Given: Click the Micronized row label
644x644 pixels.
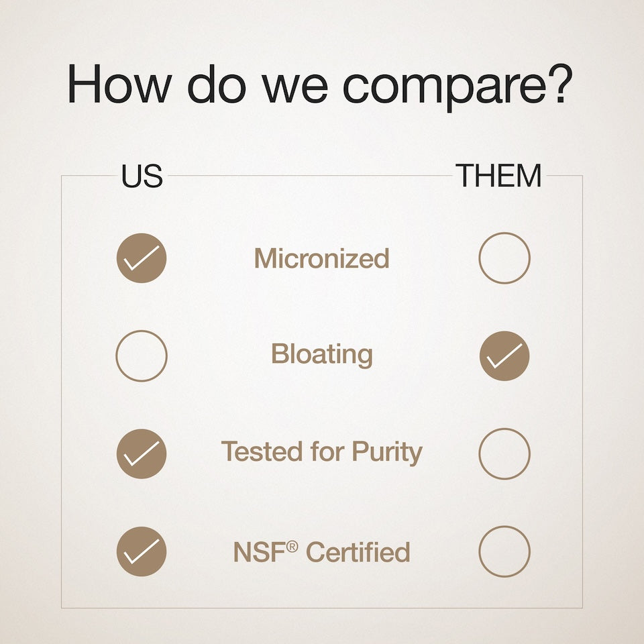Looking at the screenshot, I should [x=321, y=258].
